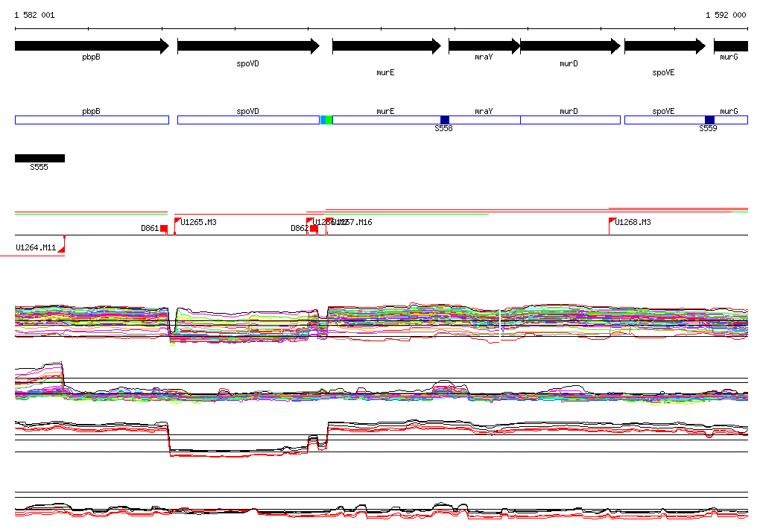Click the spoVD blue outlined box
The image size is (763, 532).
point(249,120)
